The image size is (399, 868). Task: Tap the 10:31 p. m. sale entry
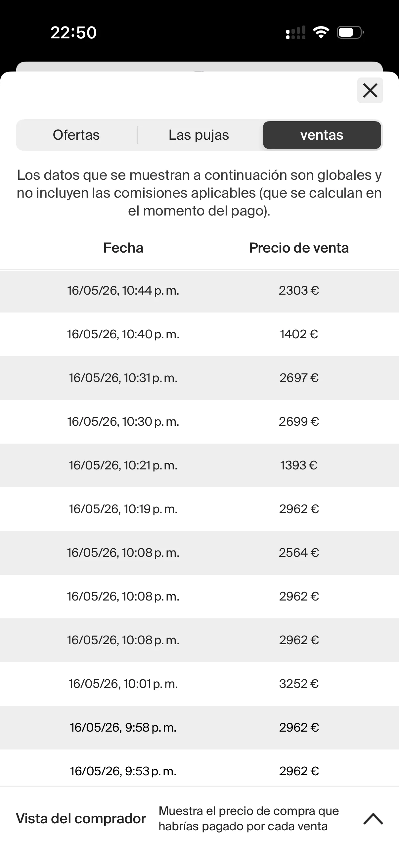coord(199,378)
